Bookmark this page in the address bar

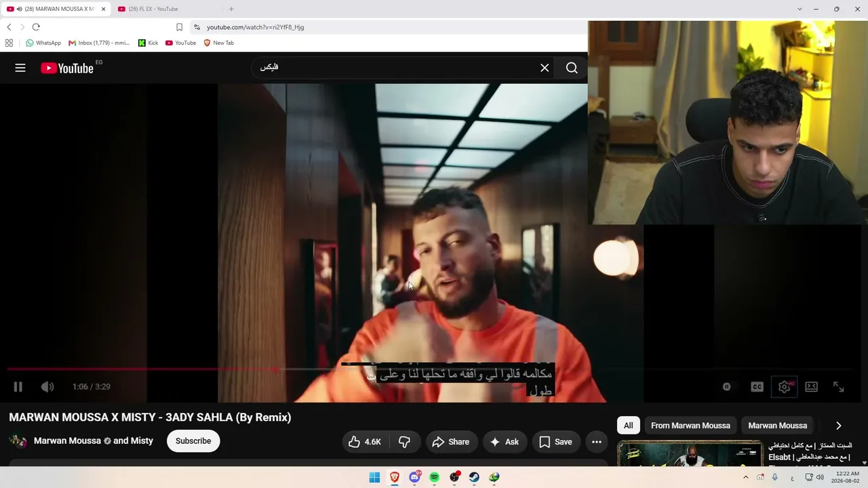pos(179,27)
